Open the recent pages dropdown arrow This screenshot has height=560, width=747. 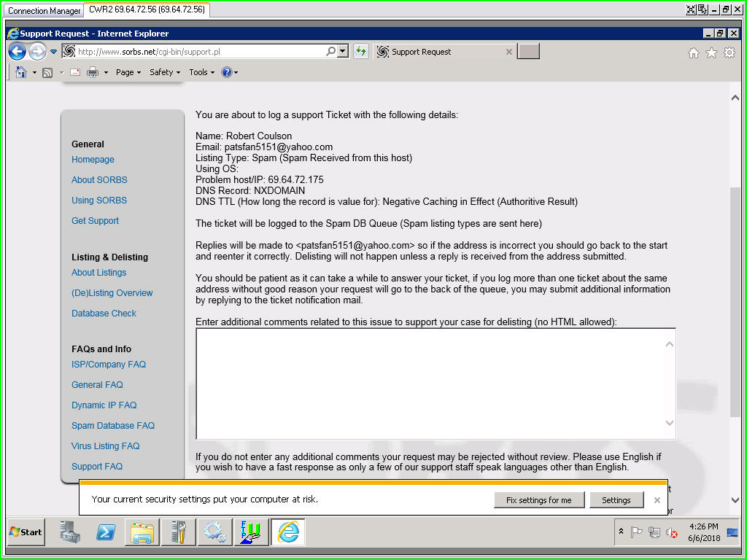(x=53, y=52)
